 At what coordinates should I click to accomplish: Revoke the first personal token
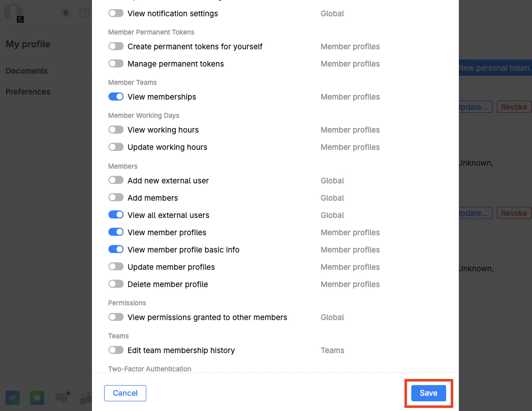tap(514, 107)
